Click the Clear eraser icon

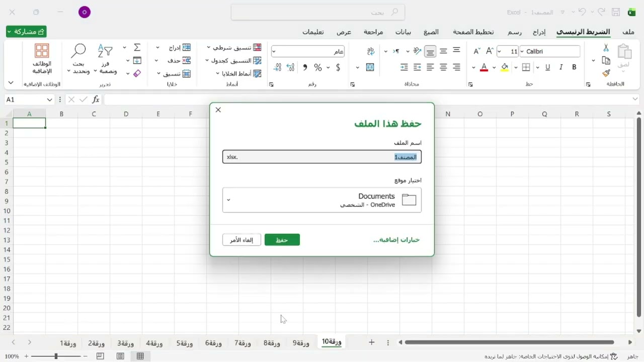point(137,73)
